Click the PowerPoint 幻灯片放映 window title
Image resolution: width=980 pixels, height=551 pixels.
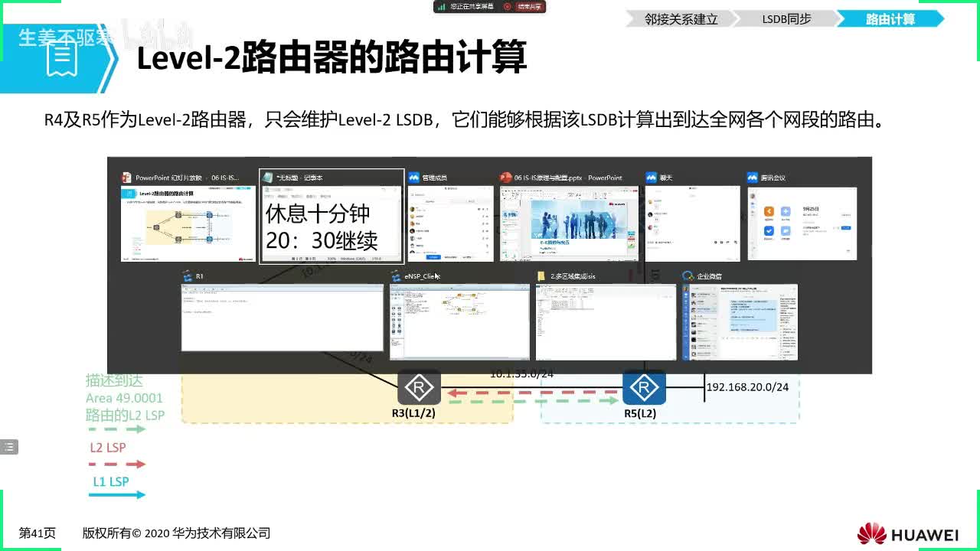(x=188, y=178)
